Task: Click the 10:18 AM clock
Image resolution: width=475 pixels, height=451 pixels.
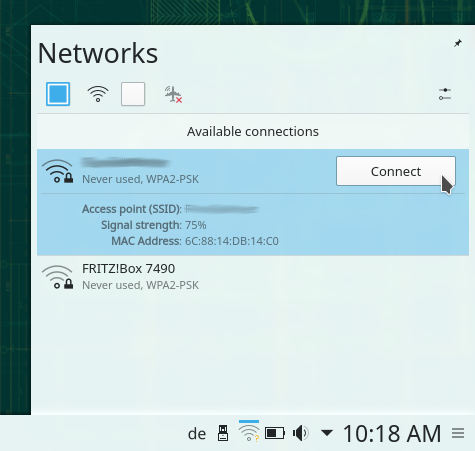Action: 392,434
